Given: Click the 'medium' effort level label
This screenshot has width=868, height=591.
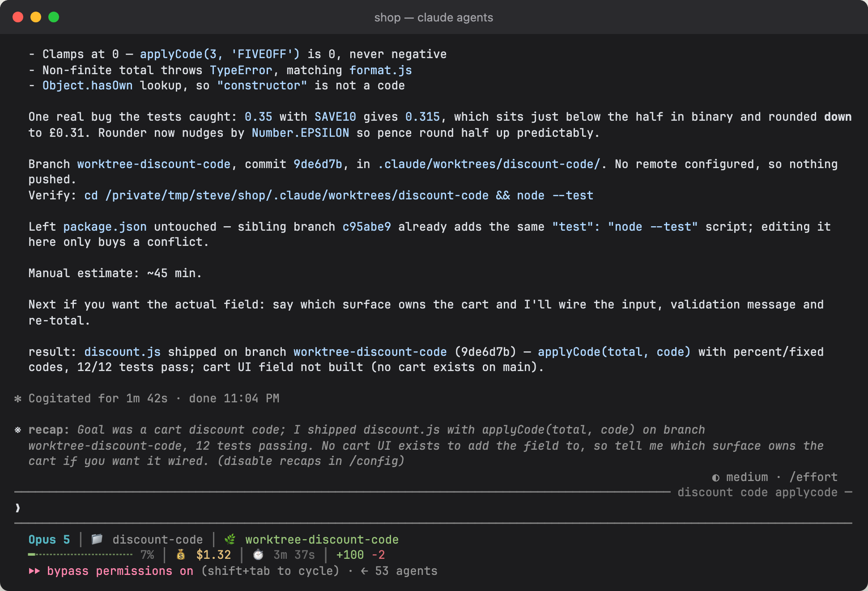Looking at the screenshot, I should tap(747, 477).
